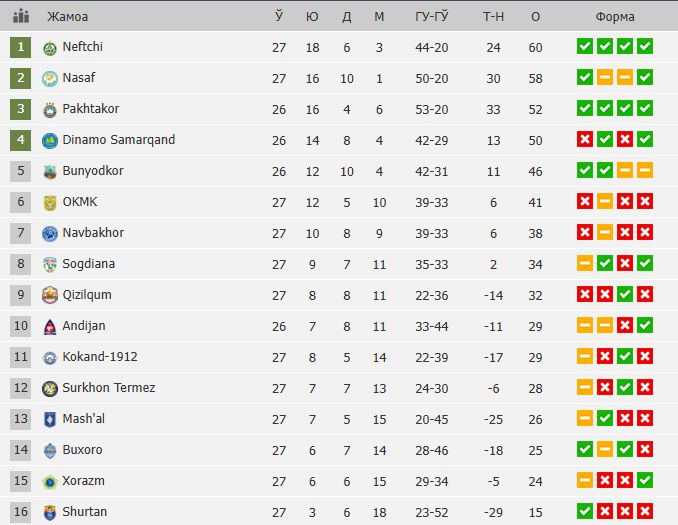Viewport: 678px width, 525px height.
Task: Click the Navbakhor team badge
Action: click(50, 233)
